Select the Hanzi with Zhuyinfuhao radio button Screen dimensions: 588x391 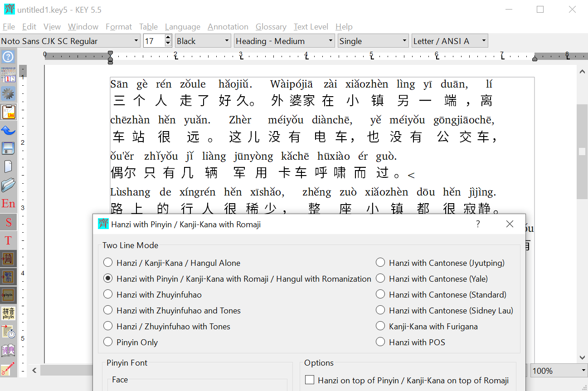tap(108, 294)
